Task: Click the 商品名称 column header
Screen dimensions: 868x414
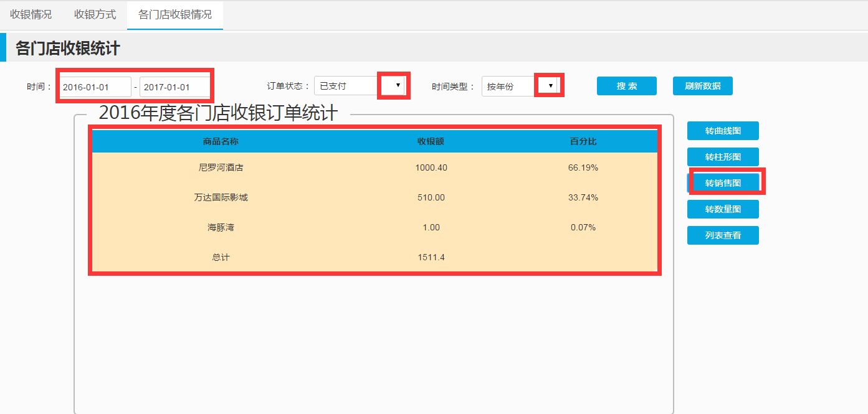Action: (221, 141)
